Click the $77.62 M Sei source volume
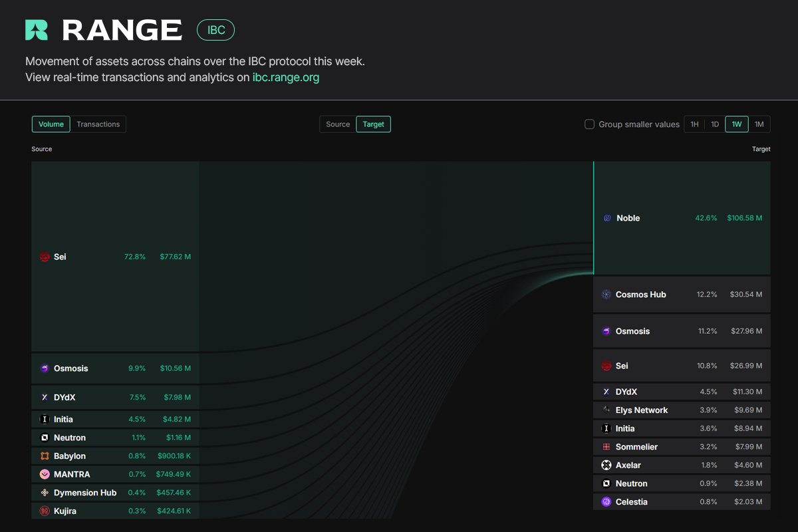The width and height of the screenshot is (798, 532). pyautogui.click(x=175, y=257)
